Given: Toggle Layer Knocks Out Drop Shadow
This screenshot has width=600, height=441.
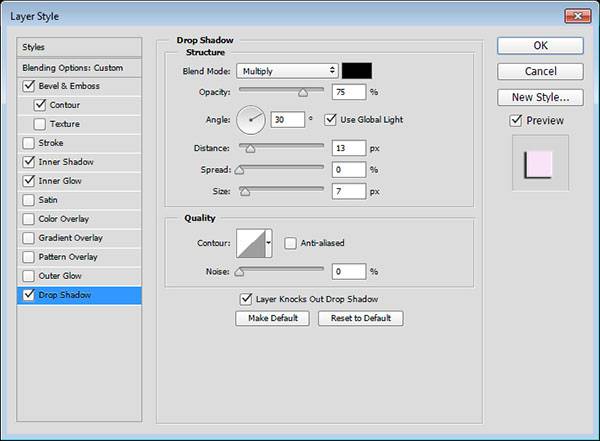Looking at the screenshot, I should pos(246,299).
